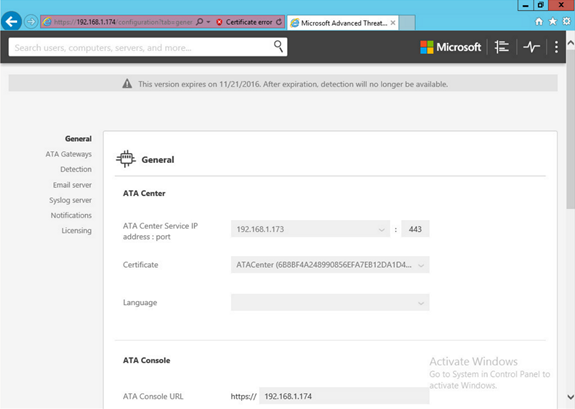This screenshot has height=409, width=575.
Task: Click the General chip icon in heading
Action: coord(126,159)
